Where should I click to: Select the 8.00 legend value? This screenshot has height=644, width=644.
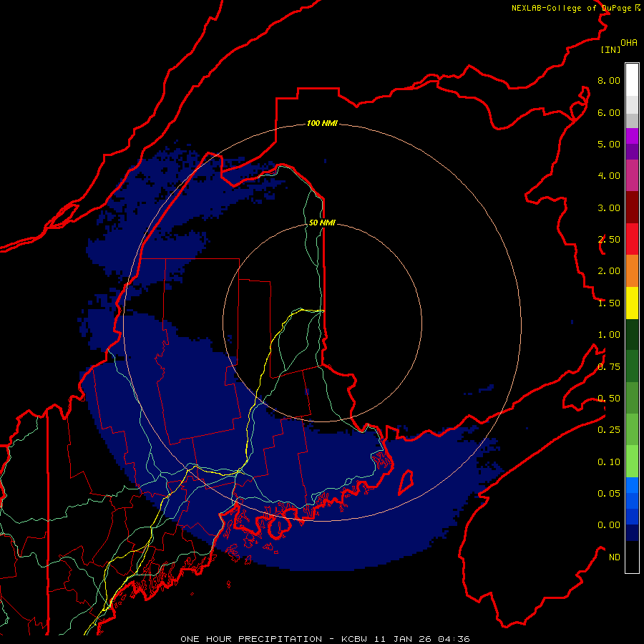pyautogui.click(x=609, y=80)
